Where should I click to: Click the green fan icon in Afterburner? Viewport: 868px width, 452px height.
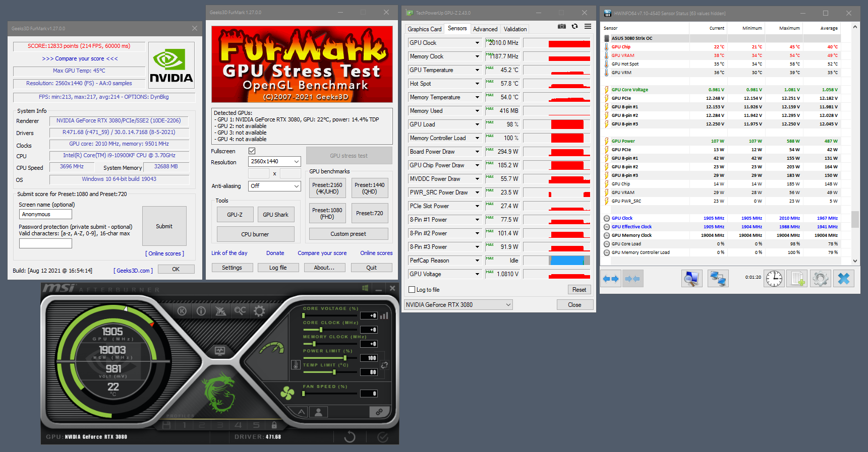tap(287, 393)
